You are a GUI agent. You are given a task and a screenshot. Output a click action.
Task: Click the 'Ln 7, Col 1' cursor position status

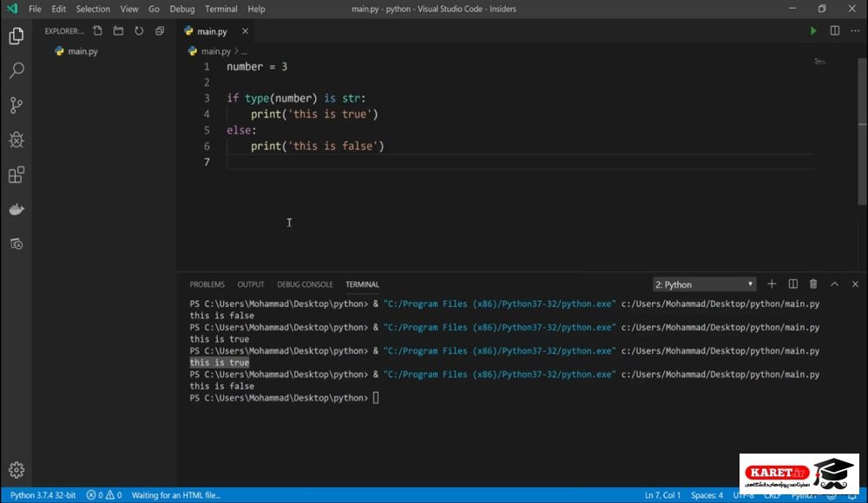coord(662,495)
